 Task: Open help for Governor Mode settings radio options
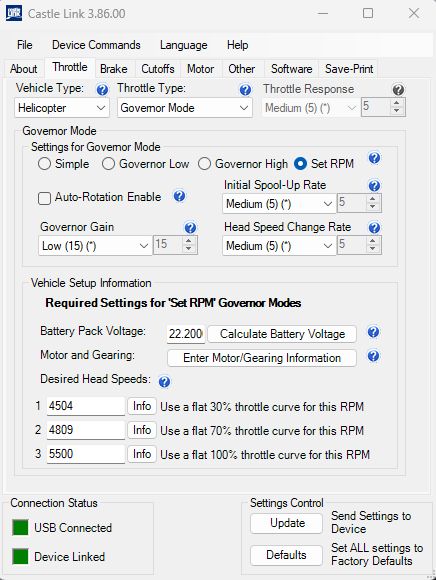(x=374, y=158)
